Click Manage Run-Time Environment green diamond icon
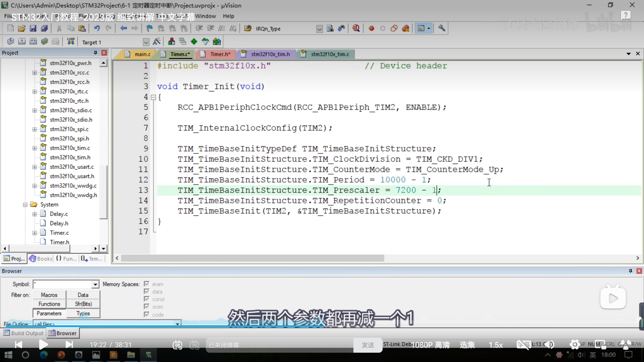 [x=194, y=41]
